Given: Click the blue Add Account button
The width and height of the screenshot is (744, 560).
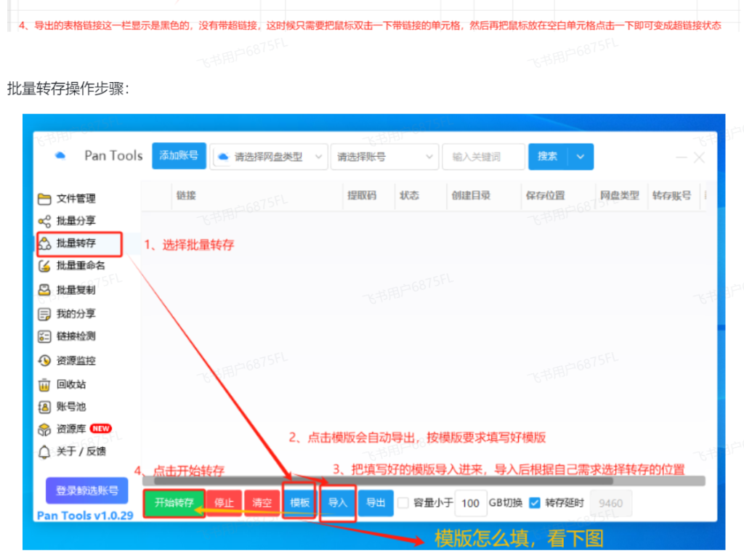Looking at the screenshot, I should (179, 155).
